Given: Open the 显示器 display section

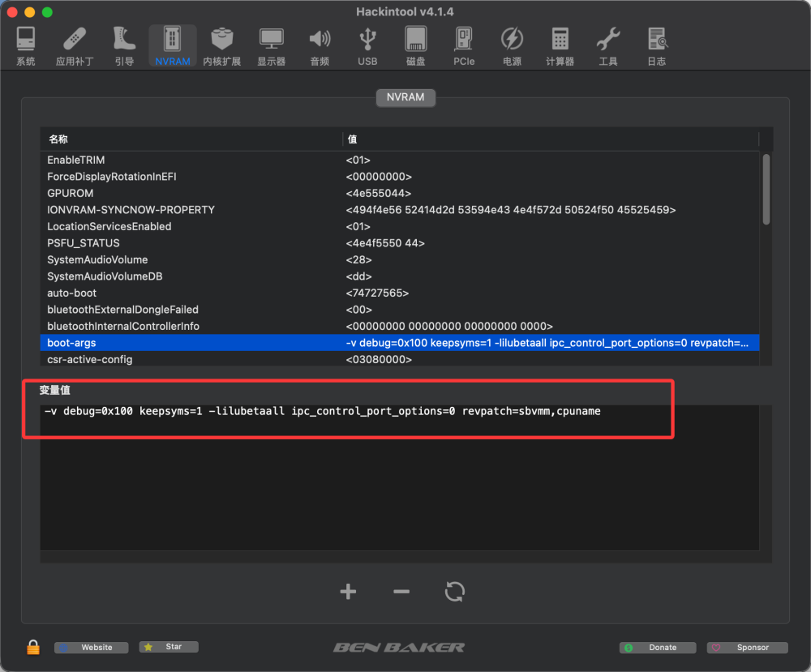Looking at the screenshot, I should [271, 46].
